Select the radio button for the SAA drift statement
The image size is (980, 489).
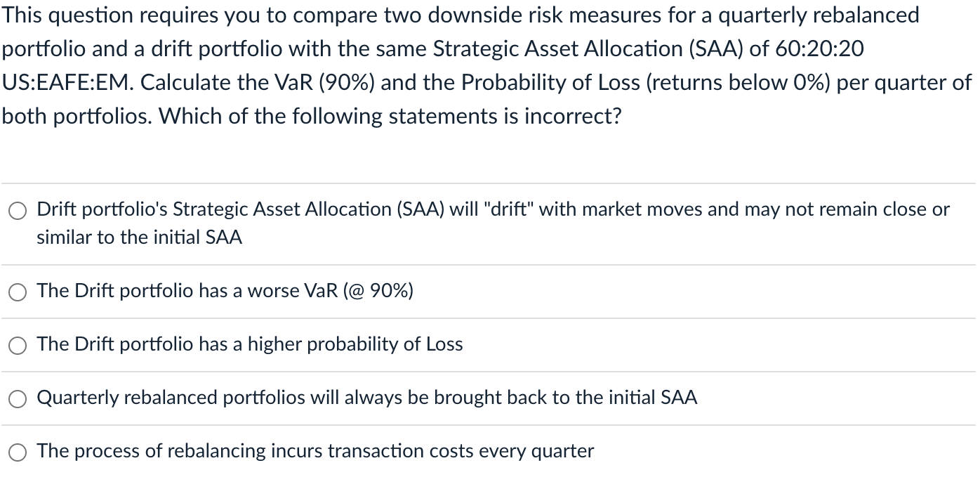[17, 209]
